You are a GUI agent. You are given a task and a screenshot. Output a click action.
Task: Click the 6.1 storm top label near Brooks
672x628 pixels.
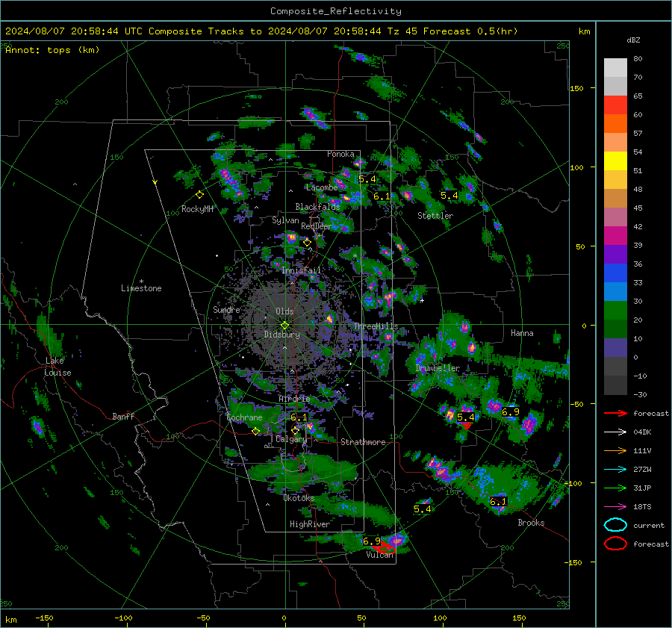click(x=498, y=501)
